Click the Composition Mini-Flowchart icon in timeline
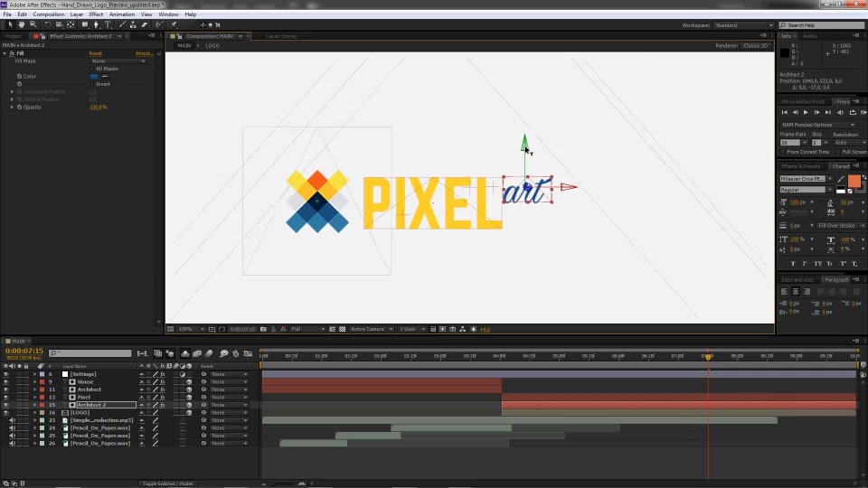This screenshot has width=868, height=488. coord(142,353)
